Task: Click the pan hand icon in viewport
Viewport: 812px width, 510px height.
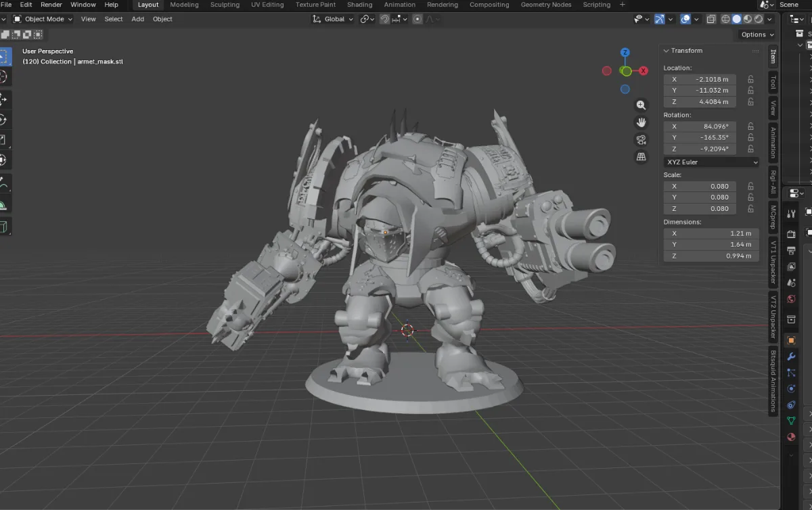Action: pyautogui.click(x=641, y=122)
